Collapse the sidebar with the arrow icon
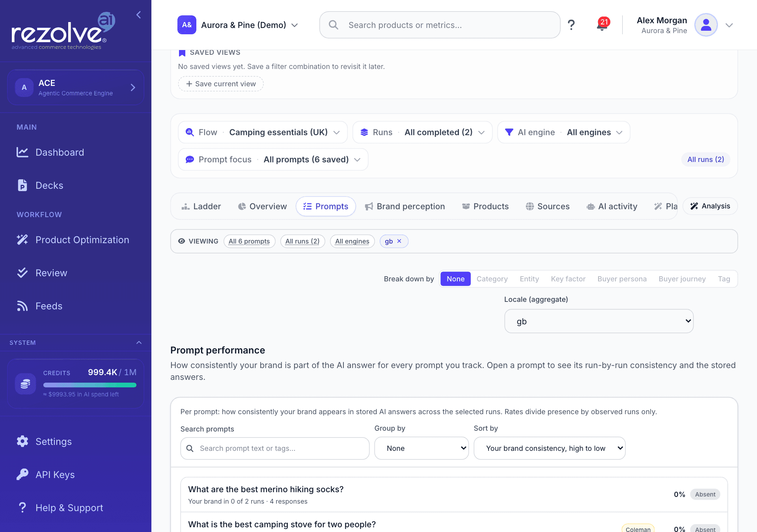 138,15
